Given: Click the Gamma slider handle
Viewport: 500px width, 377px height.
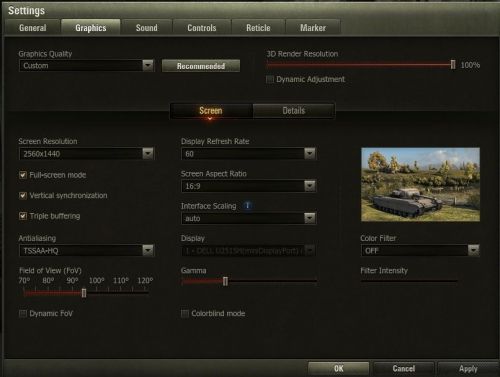Looking at the screenshot, I should tap(225, 281).
